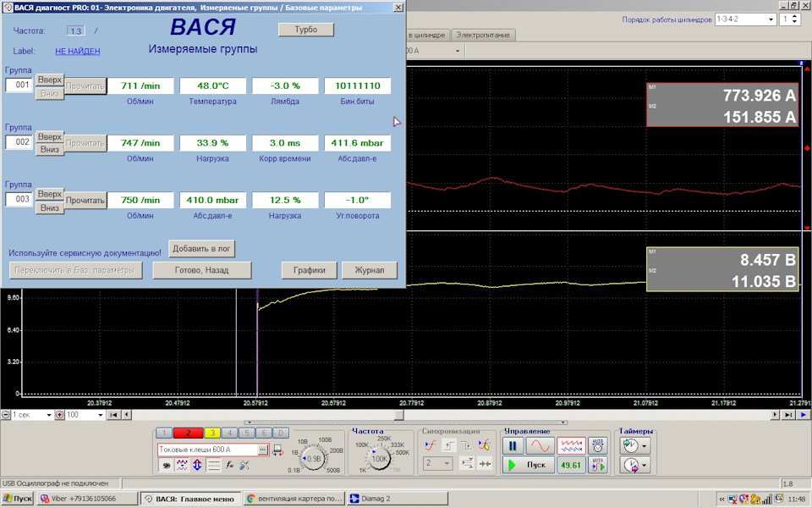The width and height of the screenshot is (812, 508).
Task: Click 'Добавить в лог' button
Action: coord(201,248)
